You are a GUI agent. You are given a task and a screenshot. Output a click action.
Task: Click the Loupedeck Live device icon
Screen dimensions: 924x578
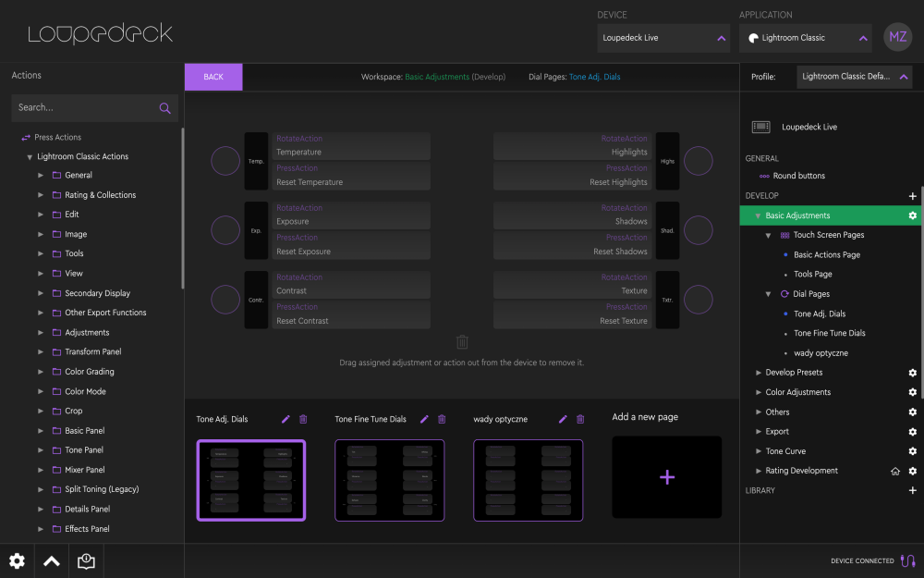click(760, 127)
